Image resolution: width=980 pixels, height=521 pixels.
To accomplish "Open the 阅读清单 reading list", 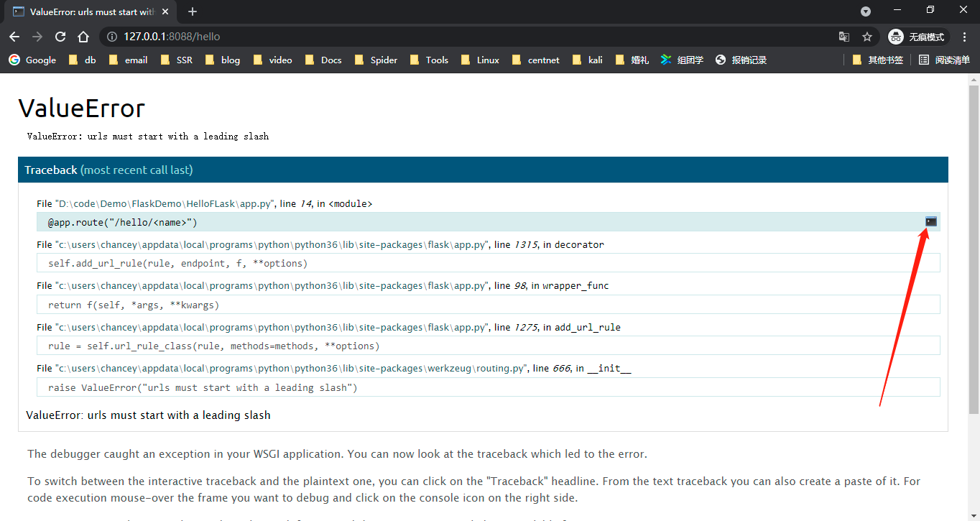I will [x=945, y=60].
